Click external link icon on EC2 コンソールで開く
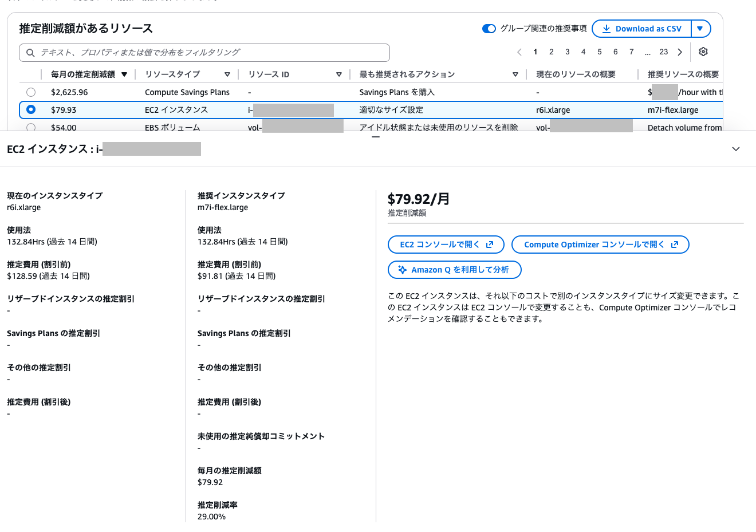This screenshot has height=532, width=756. (490, 245)
